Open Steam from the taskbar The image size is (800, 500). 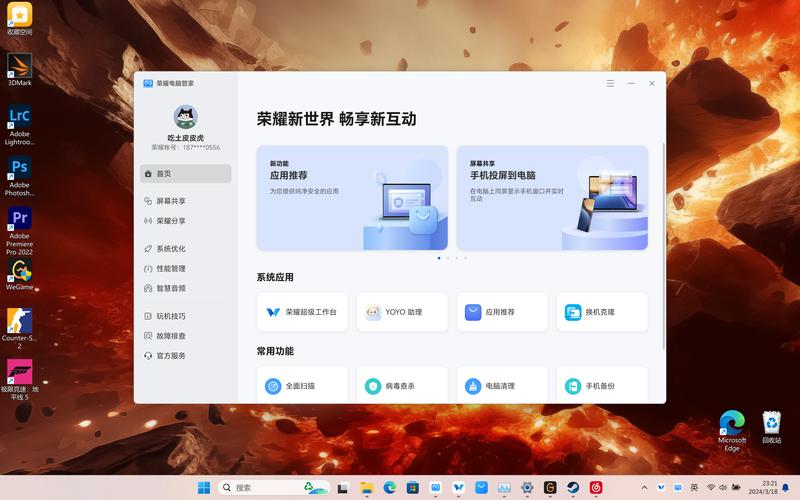tap(573, 488)
